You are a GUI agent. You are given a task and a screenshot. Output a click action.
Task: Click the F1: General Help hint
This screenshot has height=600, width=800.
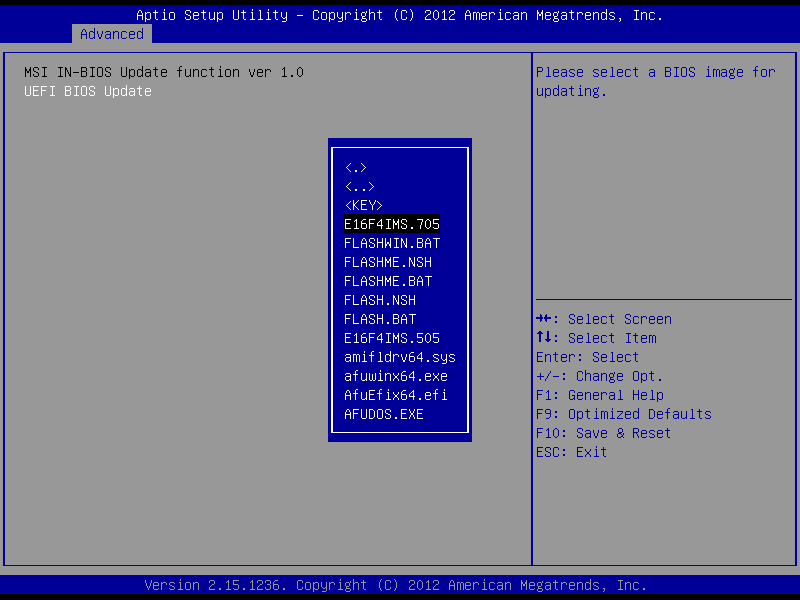tap(599, 395)
